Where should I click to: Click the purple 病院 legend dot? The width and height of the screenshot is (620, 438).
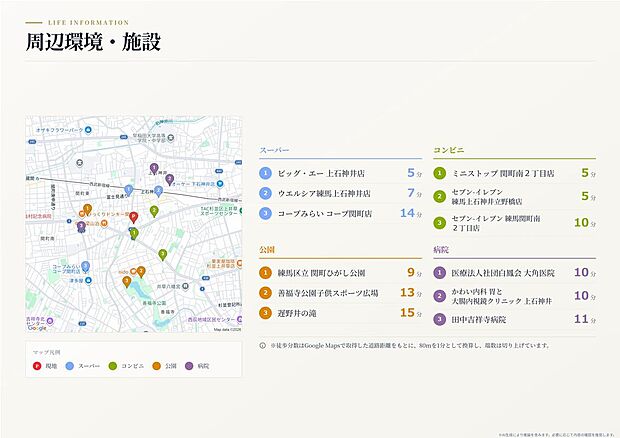(x=189, y=366)
